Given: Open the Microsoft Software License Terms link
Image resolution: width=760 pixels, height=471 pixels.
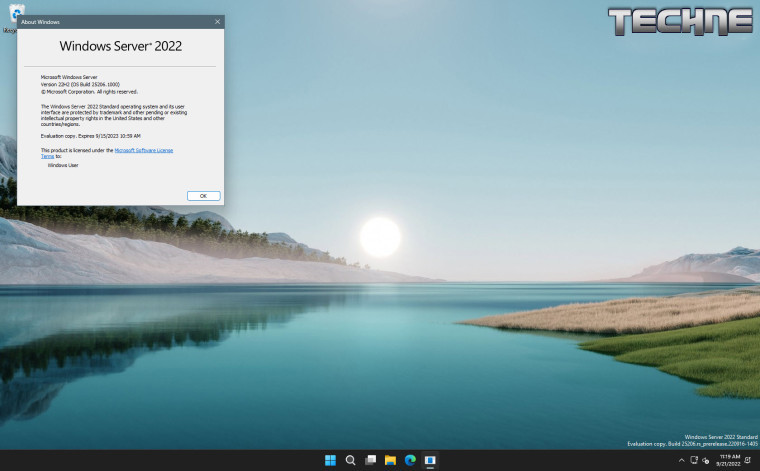Looking at the screenshot, I should (x=143, y=150).
